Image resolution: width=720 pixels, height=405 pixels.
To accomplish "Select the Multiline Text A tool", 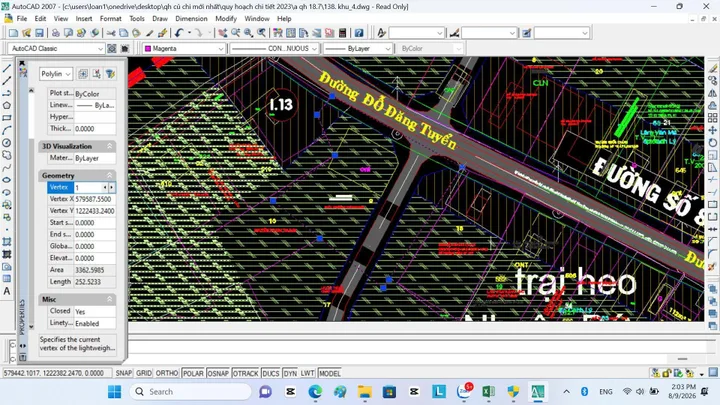I will pyautogui.click(x=6, y=291).
